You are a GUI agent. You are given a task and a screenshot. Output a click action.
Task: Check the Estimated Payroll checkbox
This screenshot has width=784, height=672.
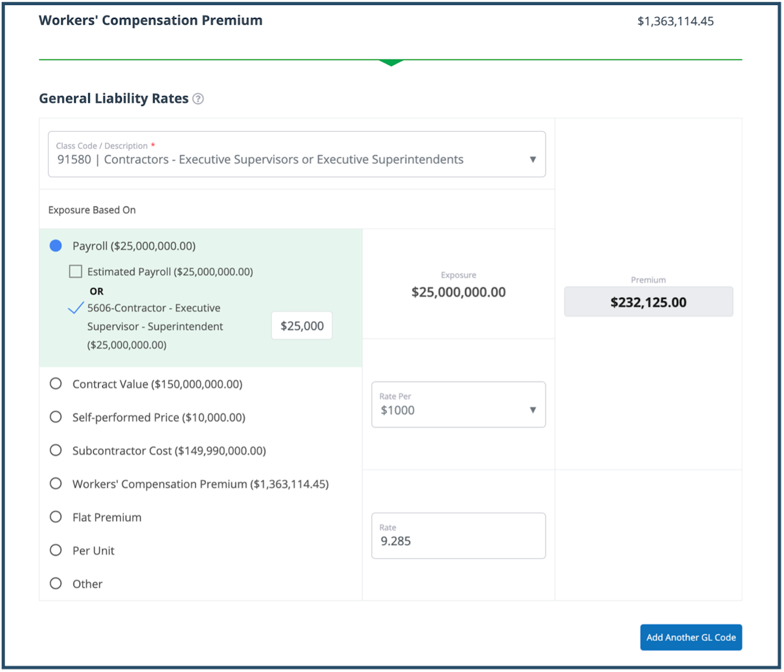75,271
